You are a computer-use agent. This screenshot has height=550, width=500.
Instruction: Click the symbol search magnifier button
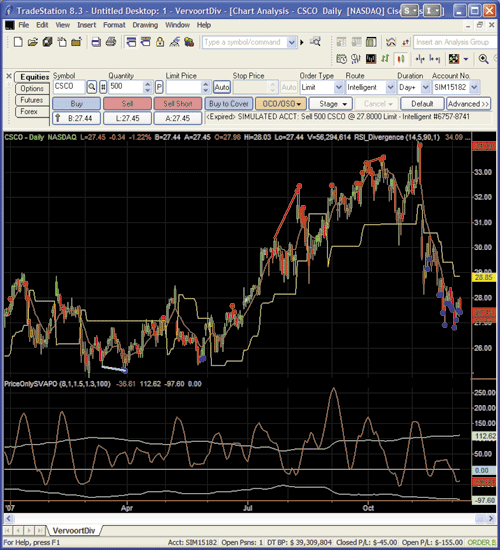click(92, 87)
